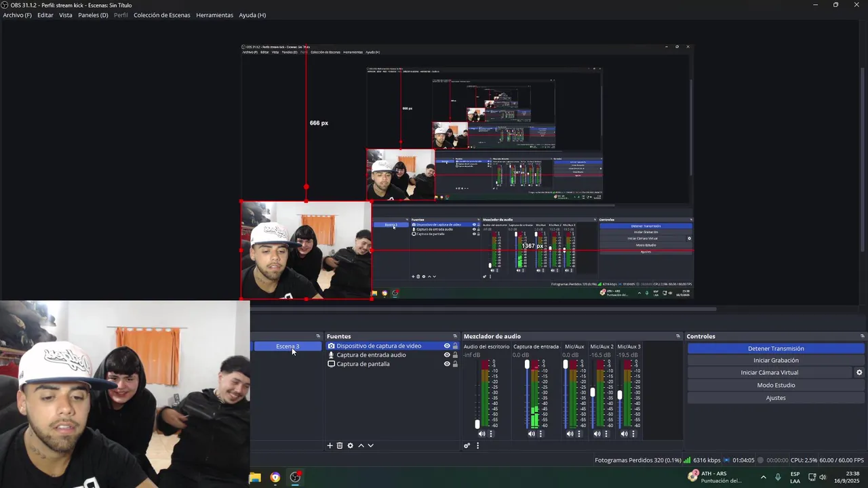Open source properties gear in Fuentes toolbar
This screenshot has height=488, width=868.
[x=350, y=445]
